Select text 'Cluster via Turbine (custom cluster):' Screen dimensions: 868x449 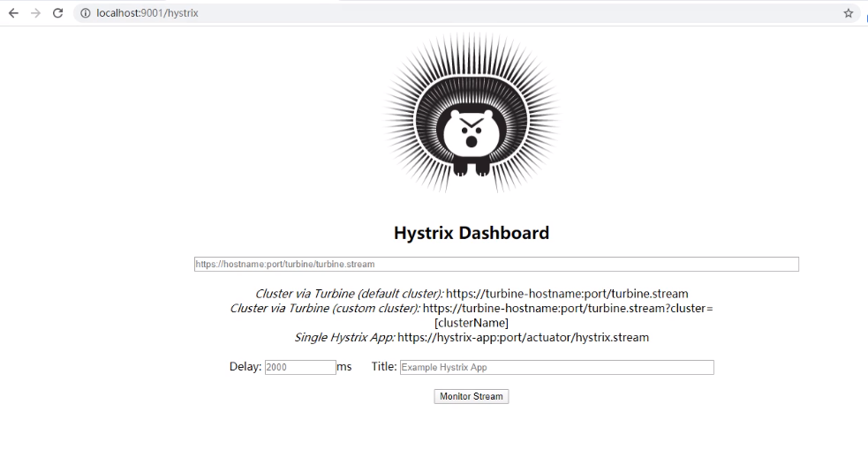tap(325, 309)
